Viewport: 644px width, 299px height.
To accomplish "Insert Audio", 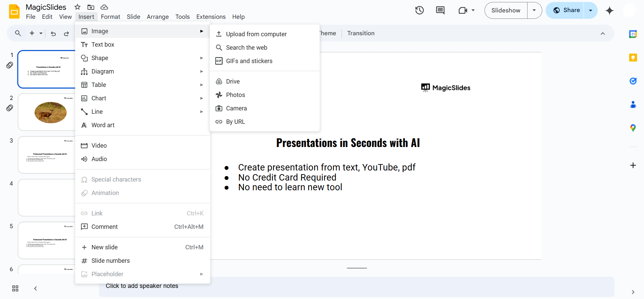I will tap(143, 159).
